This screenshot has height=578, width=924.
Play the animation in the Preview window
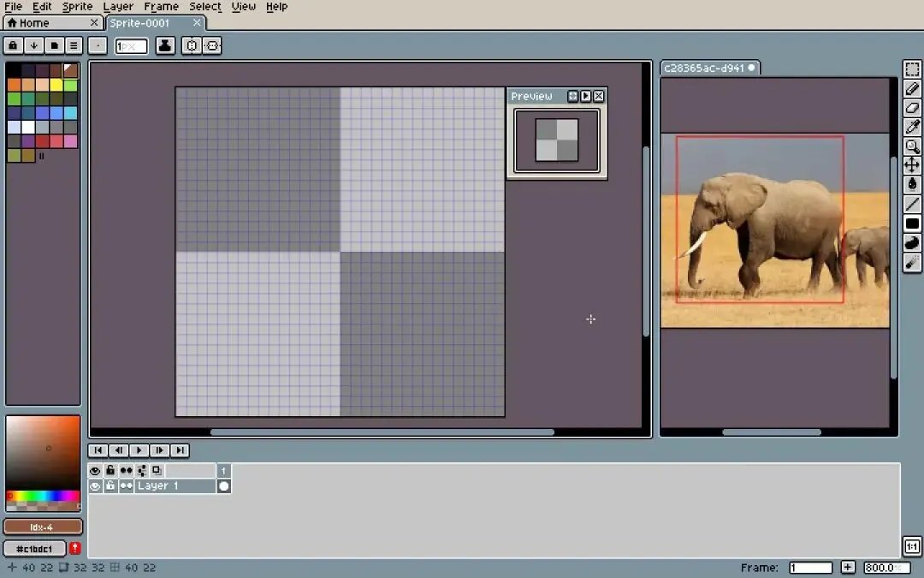point(586,96)
